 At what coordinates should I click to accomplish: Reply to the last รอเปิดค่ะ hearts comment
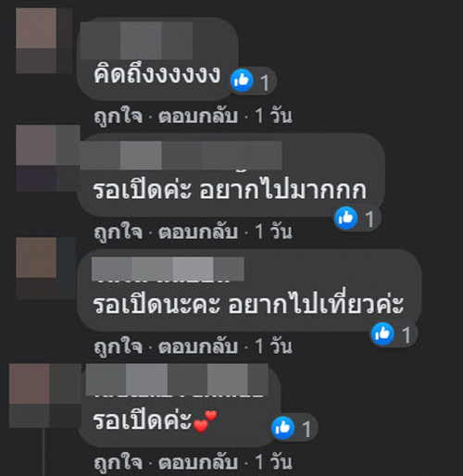[198, 462]
